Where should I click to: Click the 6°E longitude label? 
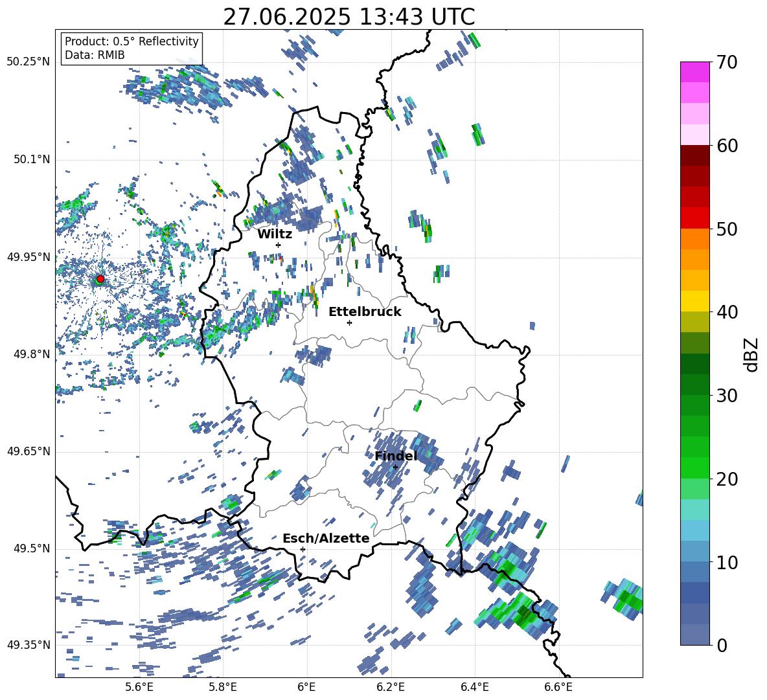306,687
